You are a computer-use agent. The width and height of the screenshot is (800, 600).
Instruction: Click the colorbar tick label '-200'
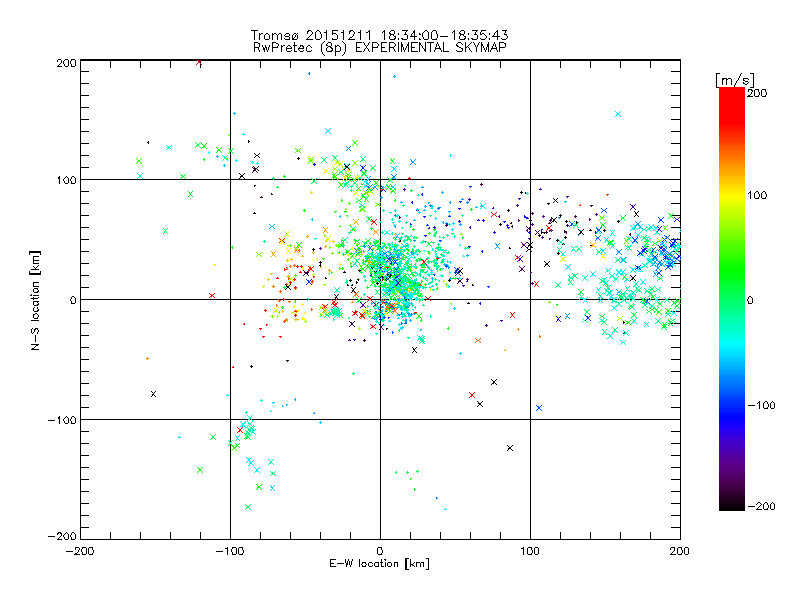click(x=761, y=506)
